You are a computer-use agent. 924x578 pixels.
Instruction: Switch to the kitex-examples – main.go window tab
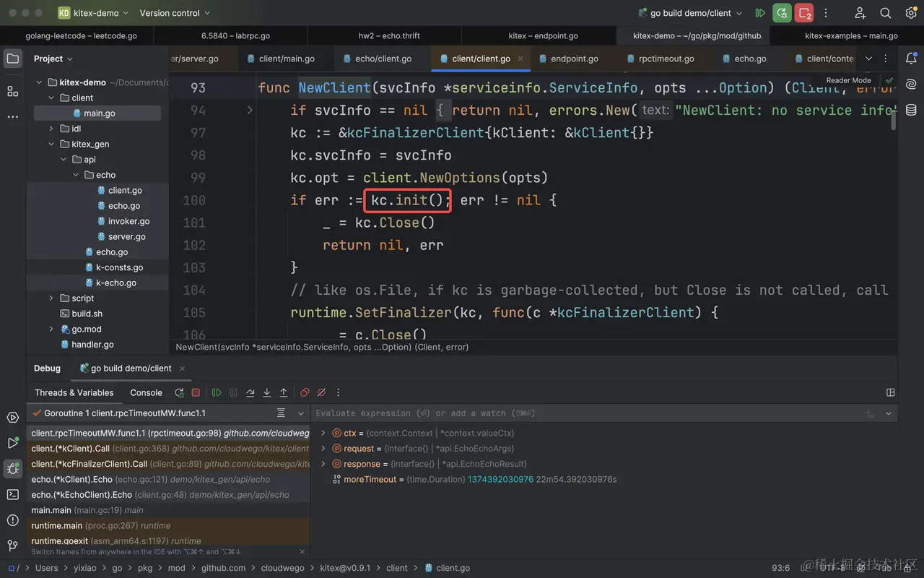851,35
